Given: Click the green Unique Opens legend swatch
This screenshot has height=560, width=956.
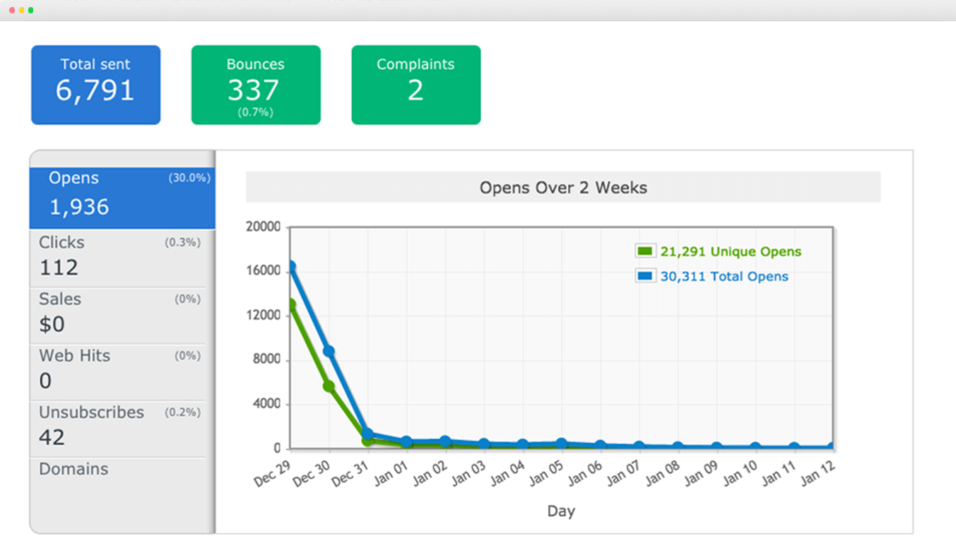Looking at the screenshot, I should 646,251.
